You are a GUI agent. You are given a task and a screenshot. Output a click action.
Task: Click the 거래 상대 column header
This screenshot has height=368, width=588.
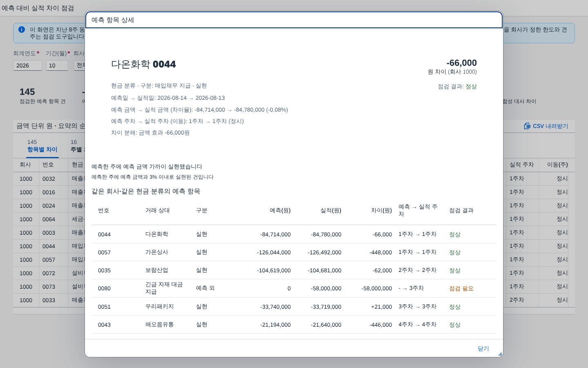(157, 210)
